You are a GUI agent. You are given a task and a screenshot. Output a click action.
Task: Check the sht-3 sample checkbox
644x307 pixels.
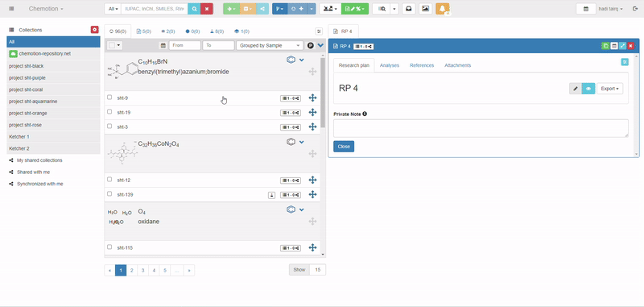pyautogui.click(x=109, y=127)
